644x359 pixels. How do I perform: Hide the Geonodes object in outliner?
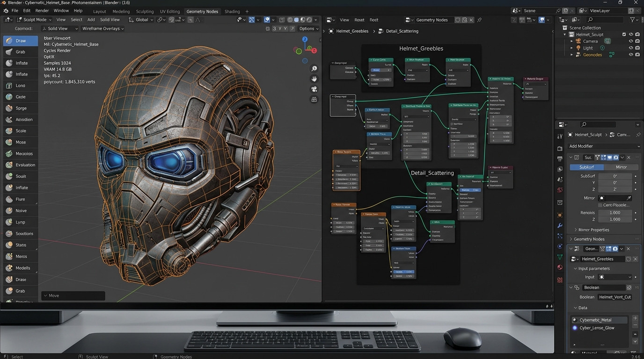click(631, 55)
